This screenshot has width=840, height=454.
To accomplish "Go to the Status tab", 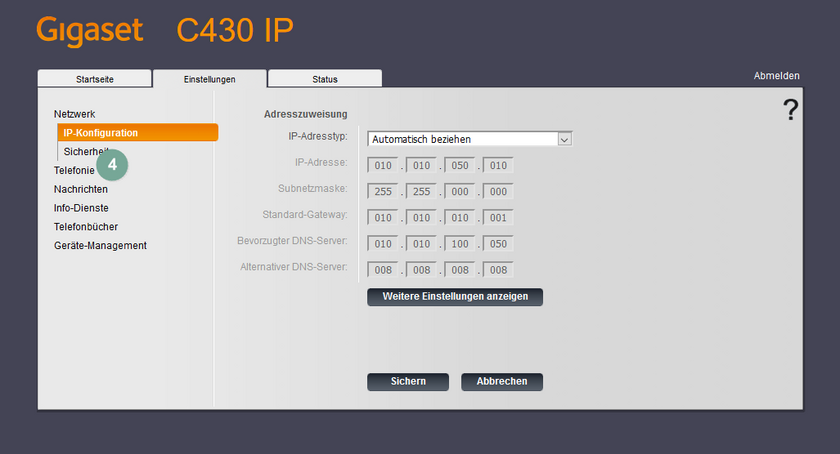I will point(325,79).
